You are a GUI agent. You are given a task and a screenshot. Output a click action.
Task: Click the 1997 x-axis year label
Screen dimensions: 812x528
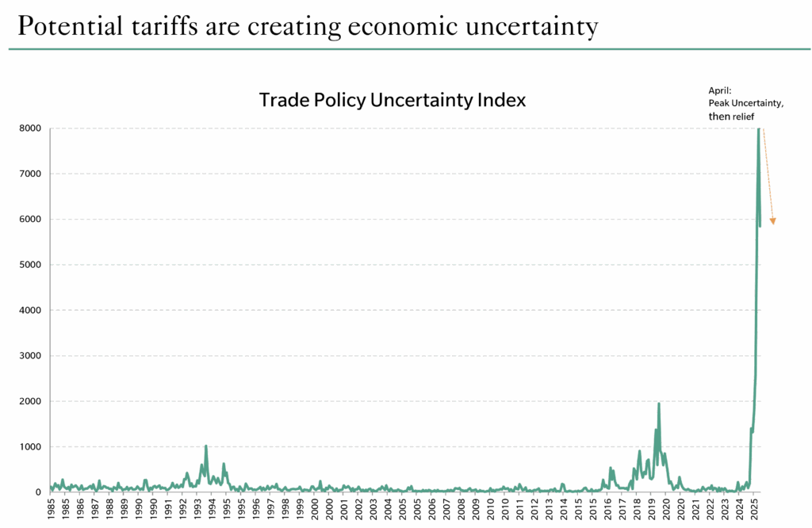point(271,509)
